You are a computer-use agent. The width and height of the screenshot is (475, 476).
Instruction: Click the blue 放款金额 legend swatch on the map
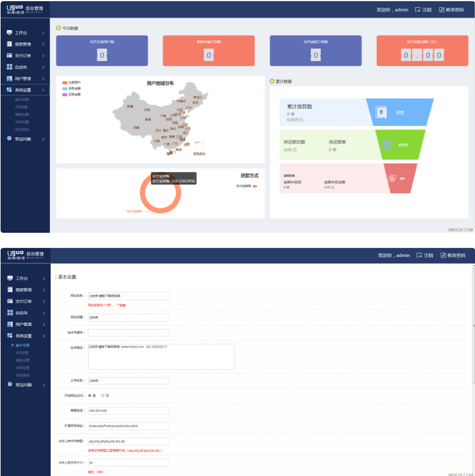65,89
